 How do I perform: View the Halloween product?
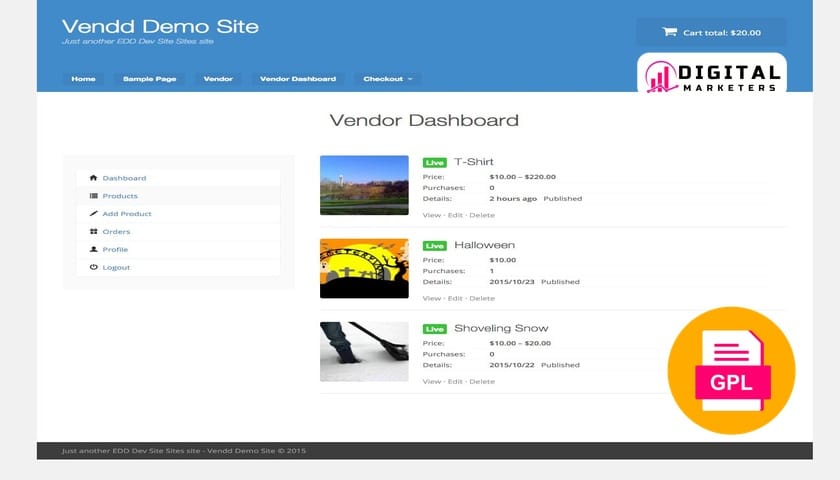pos(431,298)
